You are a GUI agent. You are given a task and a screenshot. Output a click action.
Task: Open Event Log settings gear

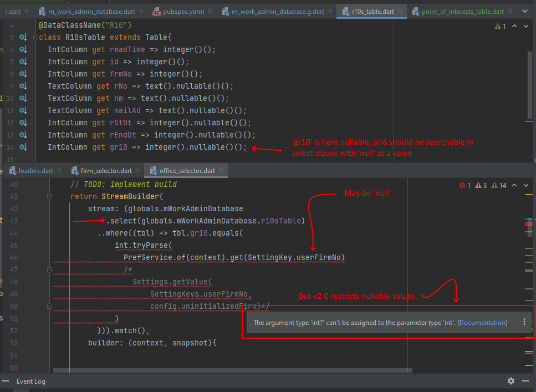(x=511, y=381)
